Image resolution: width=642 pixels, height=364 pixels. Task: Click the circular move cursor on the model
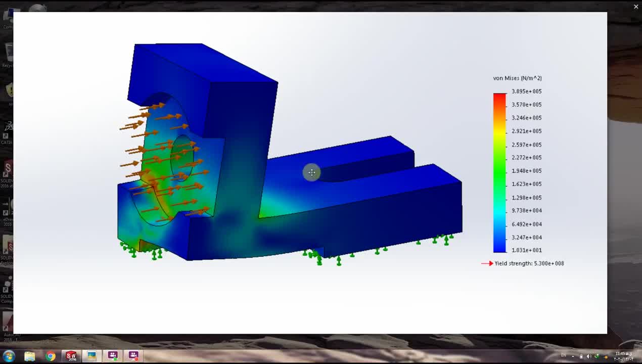coord(311,172)
